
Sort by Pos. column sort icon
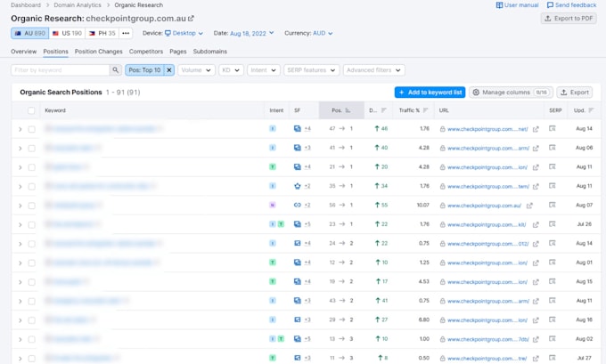point(348,110)
